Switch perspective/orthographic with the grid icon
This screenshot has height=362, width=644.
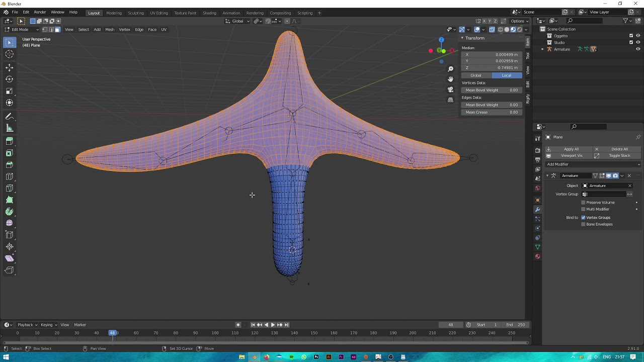pos(450,100)
